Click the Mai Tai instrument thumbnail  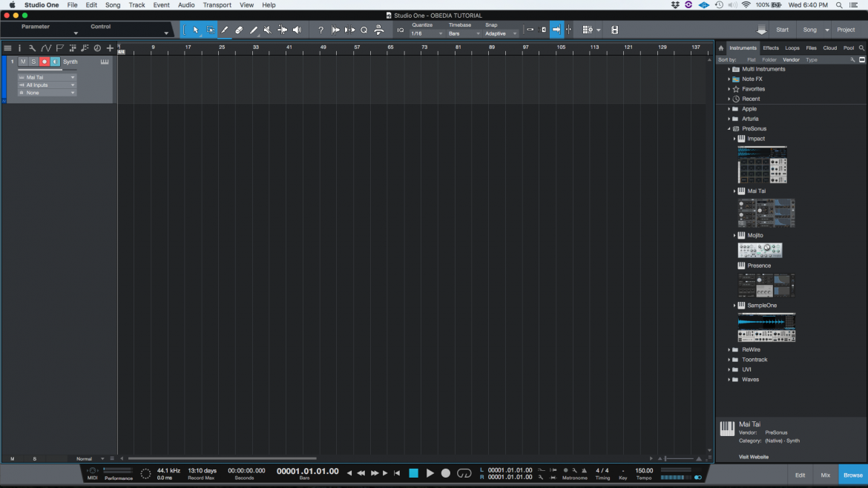click(x=766, y=213)
